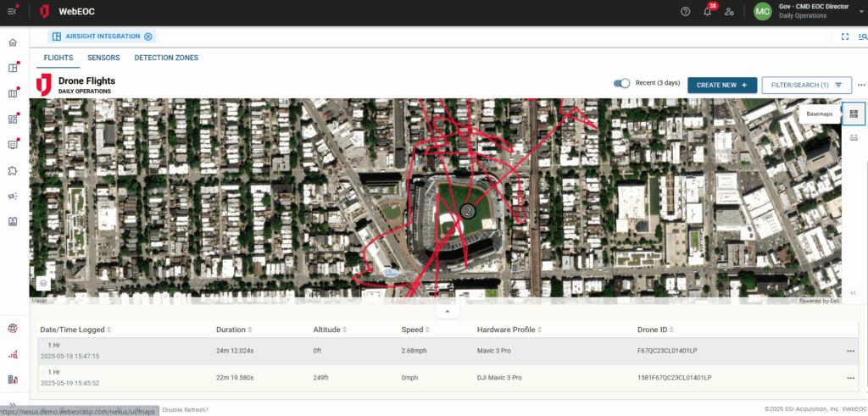Open the Home icon in the sidebar

(13, 42)
